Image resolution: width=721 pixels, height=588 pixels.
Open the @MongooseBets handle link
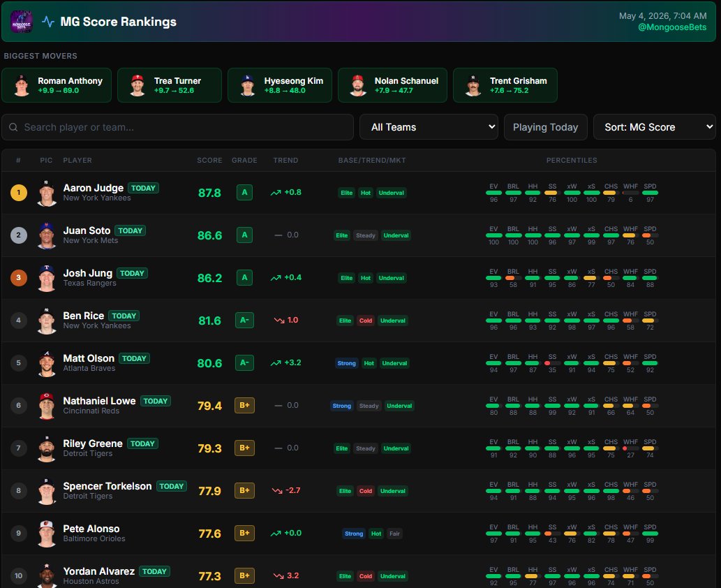click(672, 27)
